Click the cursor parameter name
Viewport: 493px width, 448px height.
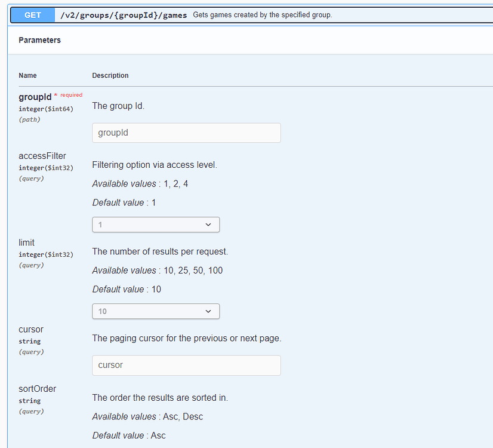point(31,329)
